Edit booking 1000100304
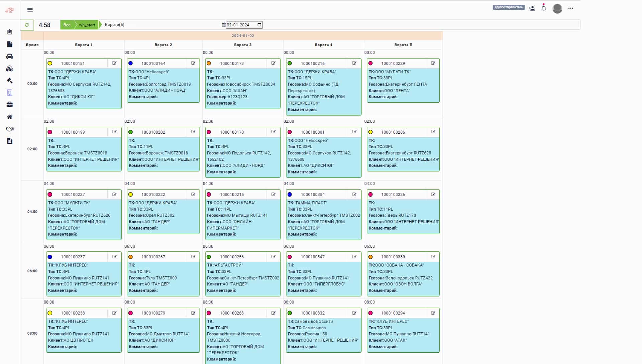Screen dimensions: 642x364 point(354,195)
